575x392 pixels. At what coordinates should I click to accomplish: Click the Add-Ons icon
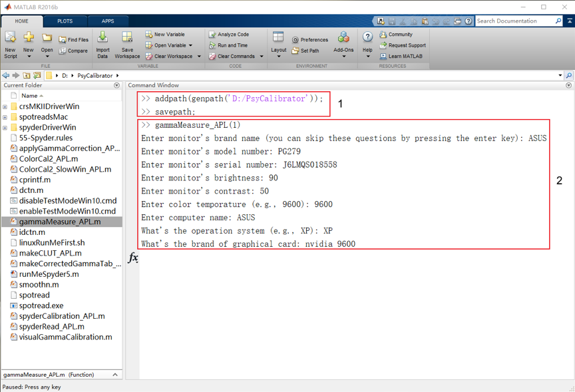pyautogui.click(x=343, y=37)
